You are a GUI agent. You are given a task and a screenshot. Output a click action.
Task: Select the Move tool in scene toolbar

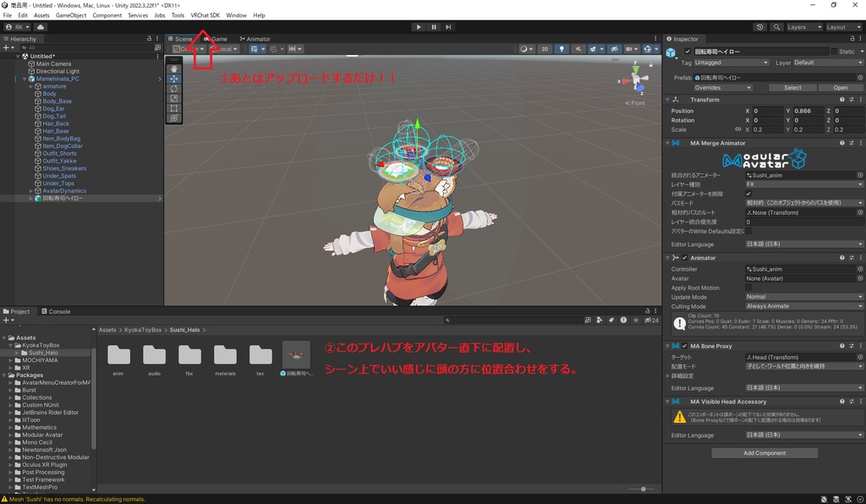[x=174, y=79]
